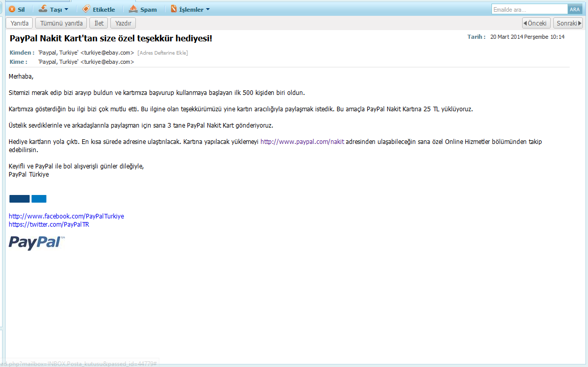
Task: Choose Tümünü yanıtla to reply all
Action: click(x=61, y=23)
